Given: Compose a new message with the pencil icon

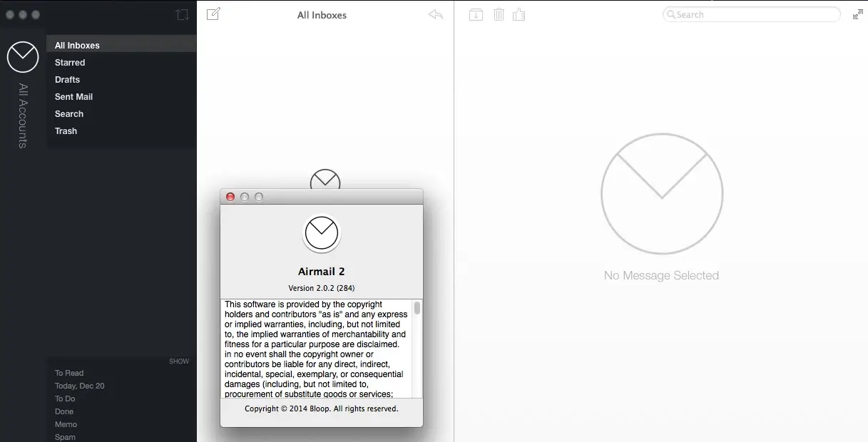Looking at the screenshot, I should pyautogui.click(x=213, y=14).
